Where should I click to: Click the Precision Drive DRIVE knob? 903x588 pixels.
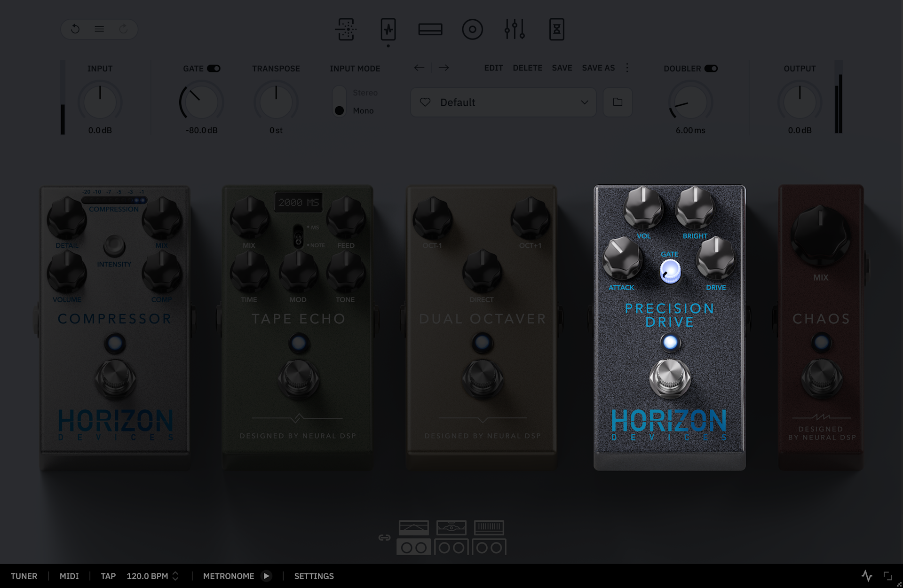(716, 259)
